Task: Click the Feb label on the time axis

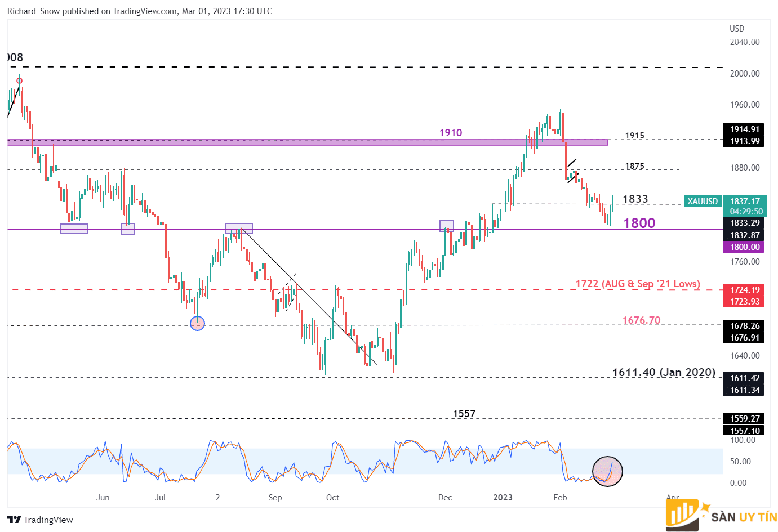Action: coord(560,498)
